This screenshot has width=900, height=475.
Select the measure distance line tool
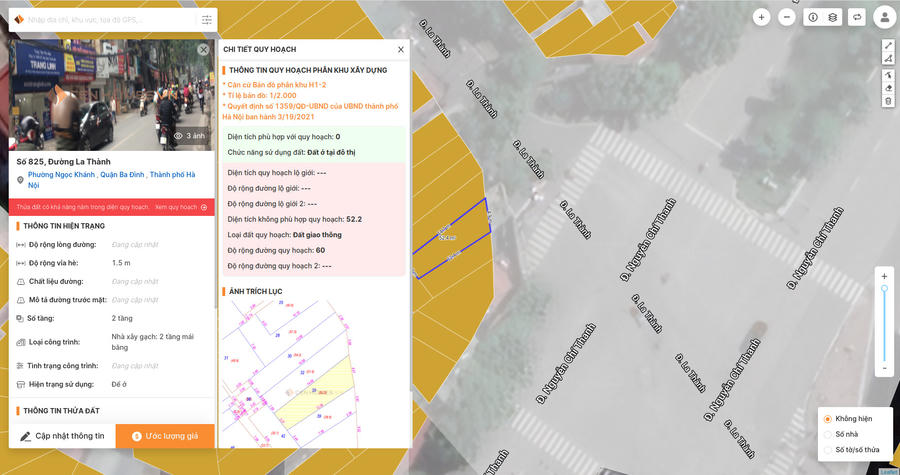coord(888,46)
